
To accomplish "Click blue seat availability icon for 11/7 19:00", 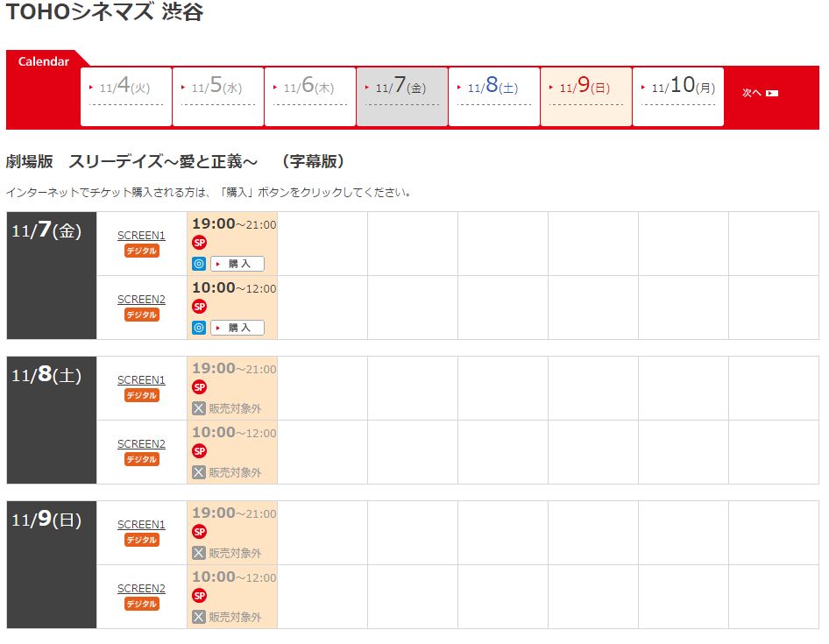I will [x=199, y=264].
